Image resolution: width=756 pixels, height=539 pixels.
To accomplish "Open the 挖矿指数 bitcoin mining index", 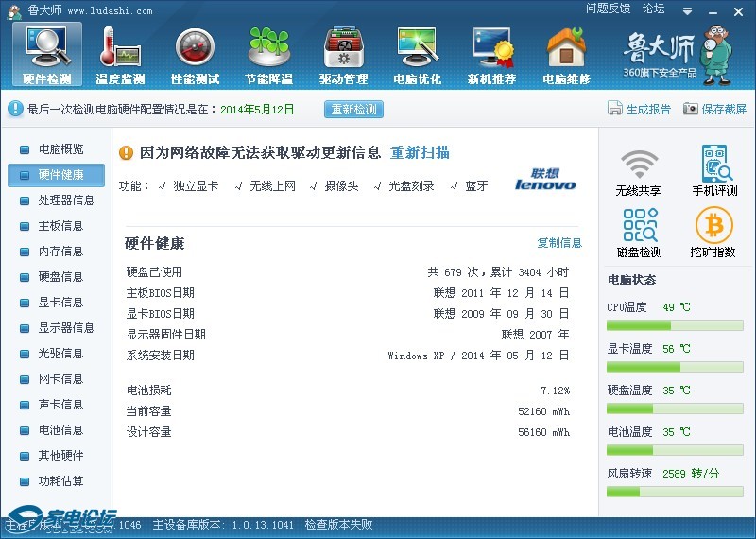I will (714, 234).
